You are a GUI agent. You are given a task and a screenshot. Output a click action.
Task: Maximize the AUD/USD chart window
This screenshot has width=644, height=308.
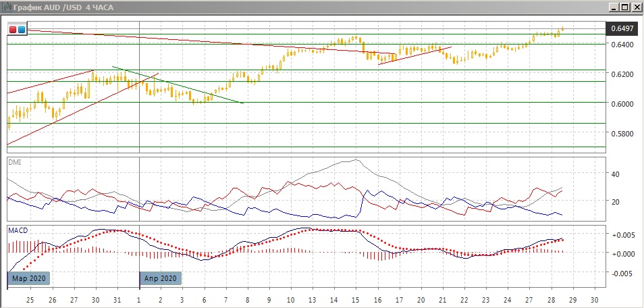(624, 7)
